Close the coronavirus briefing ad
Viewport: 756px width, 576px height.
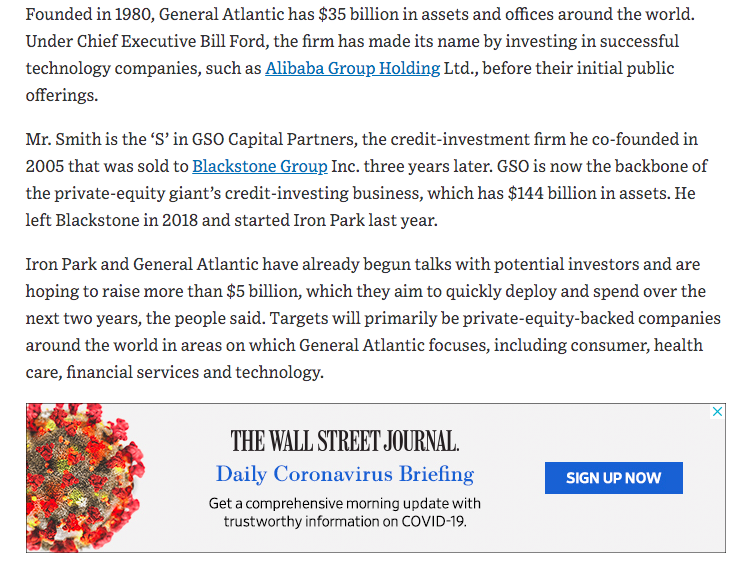tap(717, 412)
